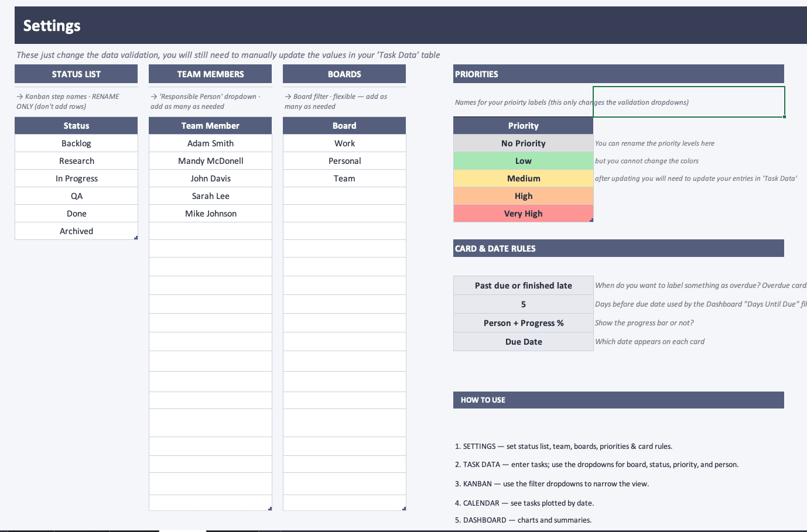
Task: Select the PRIORITIES section header
Action: point(618,74)
